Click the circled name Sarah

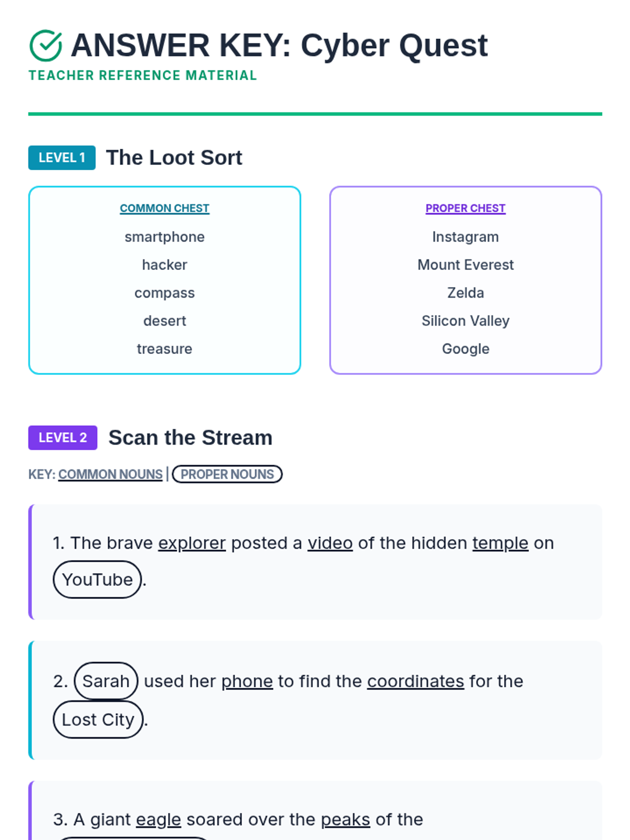pos(106,681)
